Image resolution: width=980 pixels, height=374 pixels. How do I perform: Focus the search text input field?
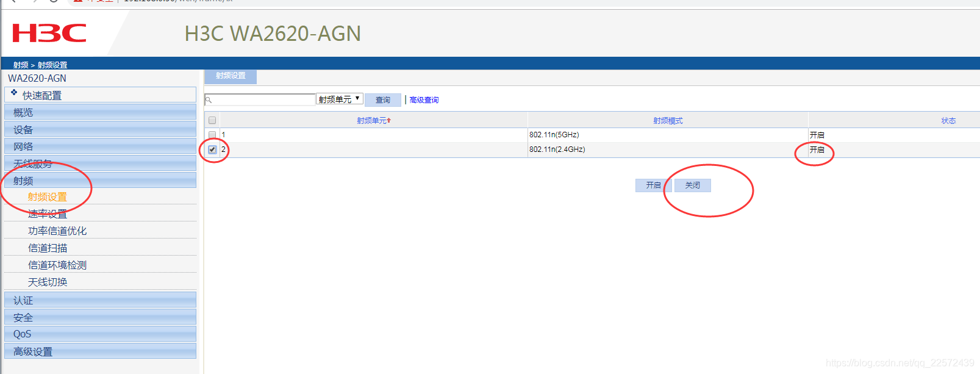pyautogui.click(x=260, y=99)
